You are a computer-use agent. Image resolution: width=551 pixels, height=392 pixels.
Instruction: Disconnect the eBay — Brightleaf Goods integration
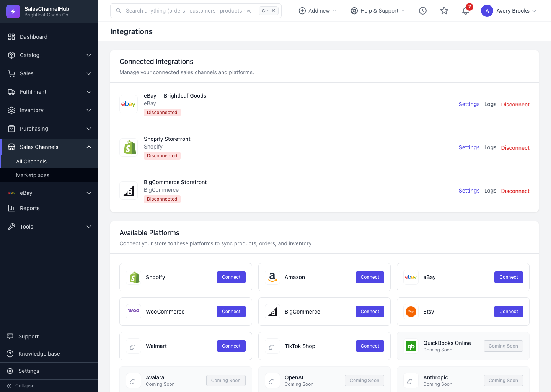pyautogui.click(x=515, y=105)
